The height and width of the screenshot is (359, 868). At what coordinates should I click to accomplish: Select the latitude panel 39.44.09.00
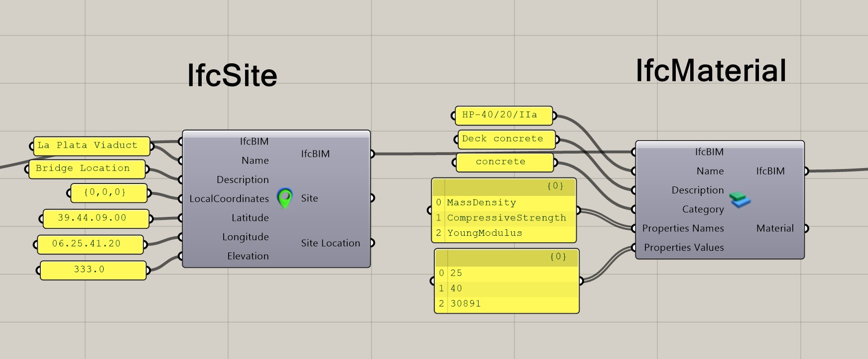pyautogui.click(x=96, y=218)
